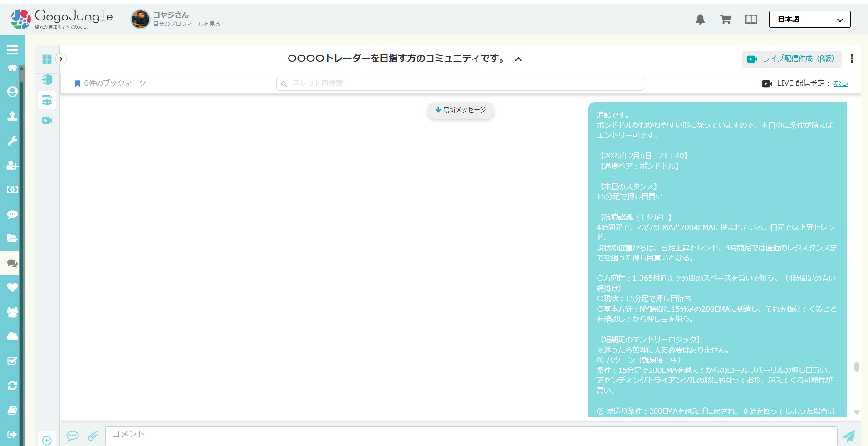Click the paperclip attachment icon
The width and height of the screenshot is (868, 446).
point(93,436)
